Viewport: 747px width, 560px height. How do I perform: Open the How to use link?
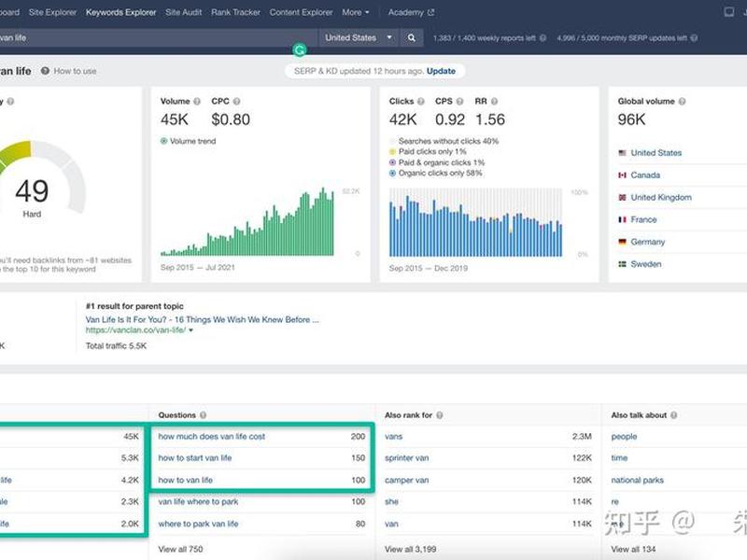pyautogui.click(x=75, y=71)
